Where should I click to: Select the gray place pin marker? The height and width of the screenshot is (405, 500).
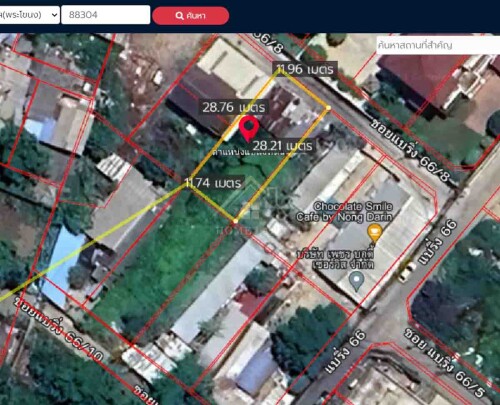click(x=356, y=281)
